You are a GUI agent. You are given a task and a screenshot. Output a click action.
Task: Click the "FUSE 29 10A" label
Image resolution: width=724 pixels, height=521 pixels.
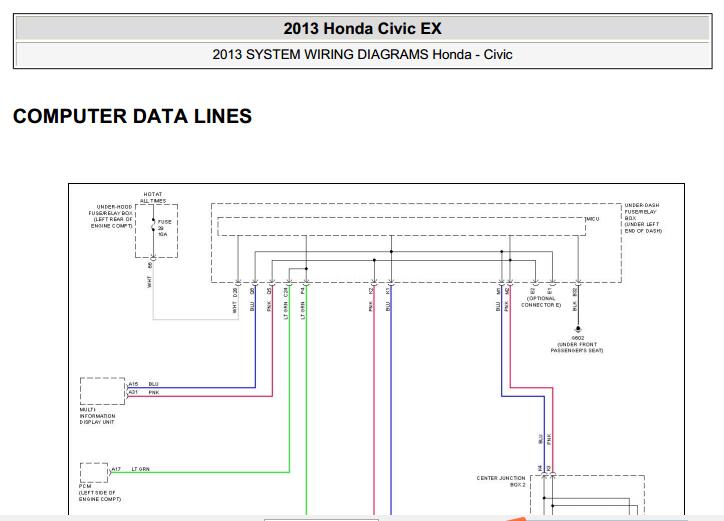[x=164, y=228]
